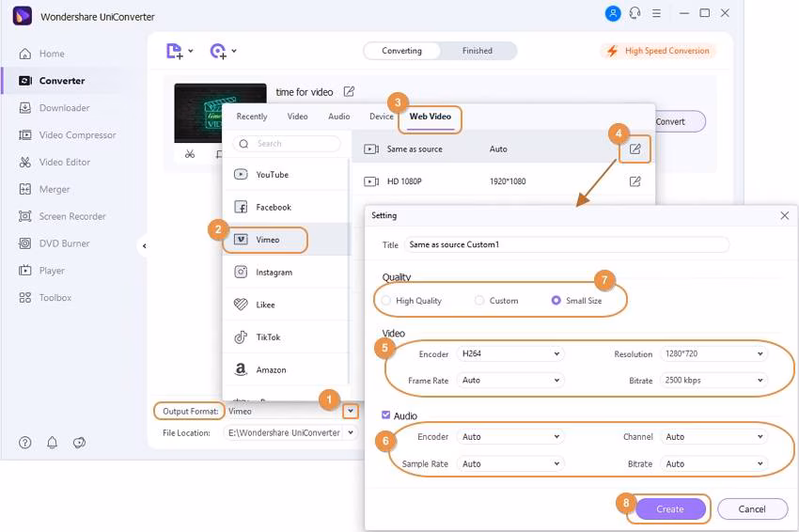Open the help question mark icon
This screenshot has height=532, width=799.
pyautogui.click(x=25, y=443)
